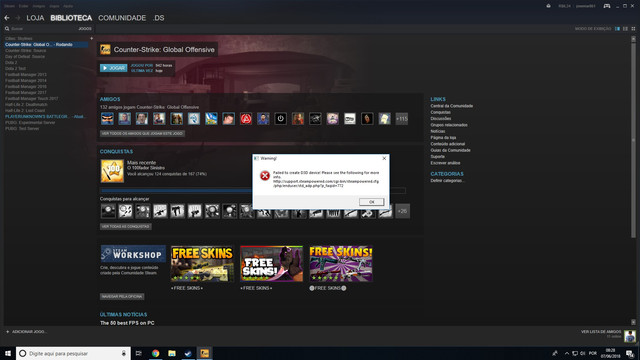640x360 pixels.
Task: Open VER LISTA DE AMIGOS
Action: [x=601, y=331]
